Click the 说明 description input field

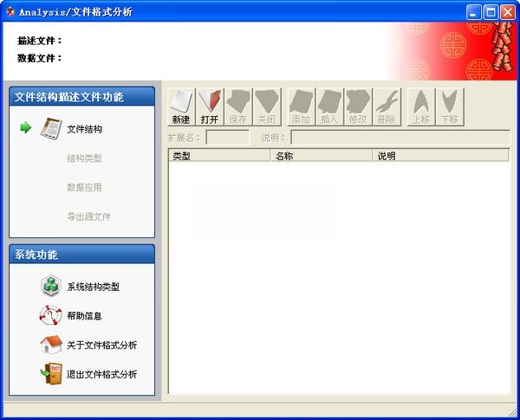point(400,137)
